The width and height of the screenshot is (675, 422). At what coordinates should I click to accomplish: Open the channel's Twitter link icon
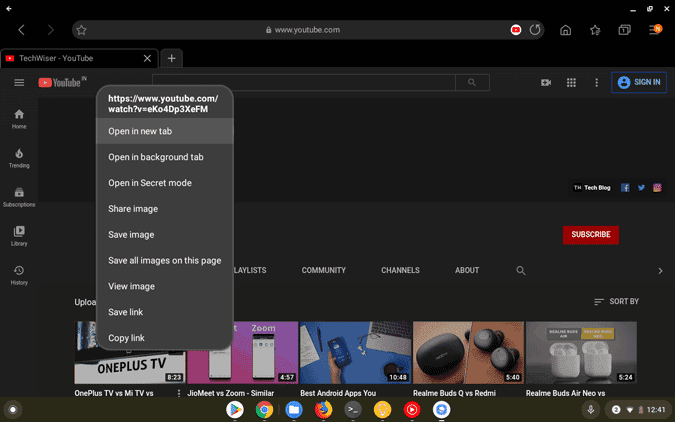[x=641, y=187]
